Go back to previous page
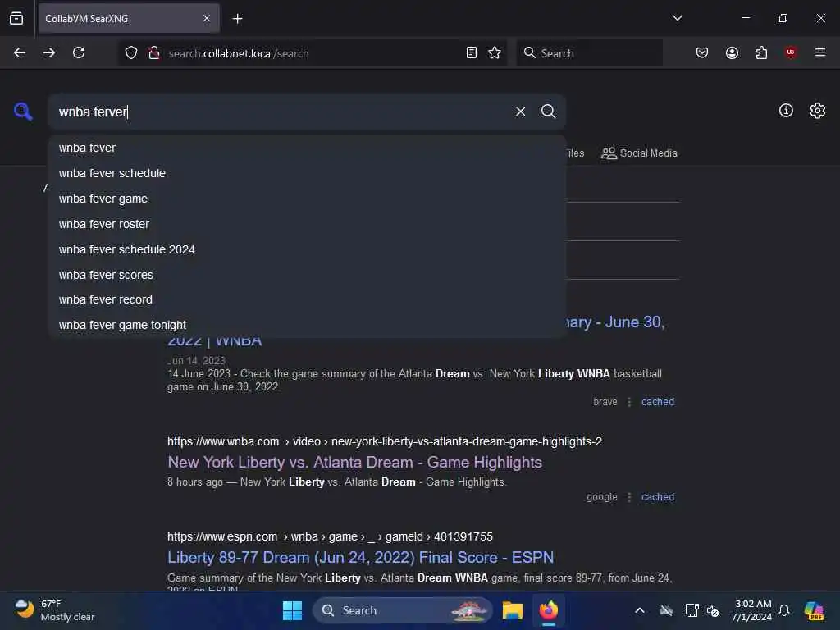Viewport: 840px width, 630px height. tap(20, 52)
